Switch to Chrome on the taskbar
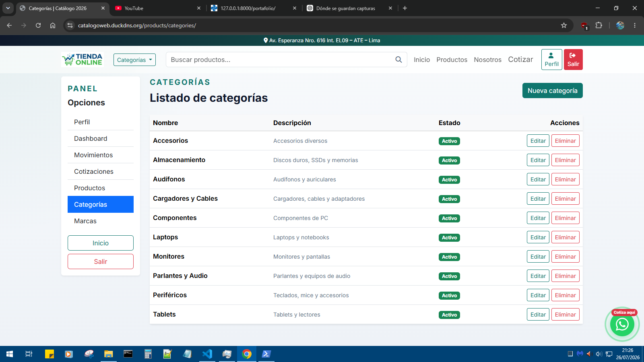This screenshot has width=644, height=362. tap(247, 354)
